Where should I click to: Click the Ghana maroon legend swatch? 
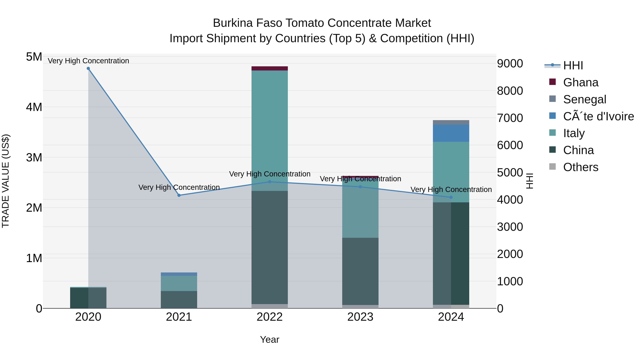point(553,82)
